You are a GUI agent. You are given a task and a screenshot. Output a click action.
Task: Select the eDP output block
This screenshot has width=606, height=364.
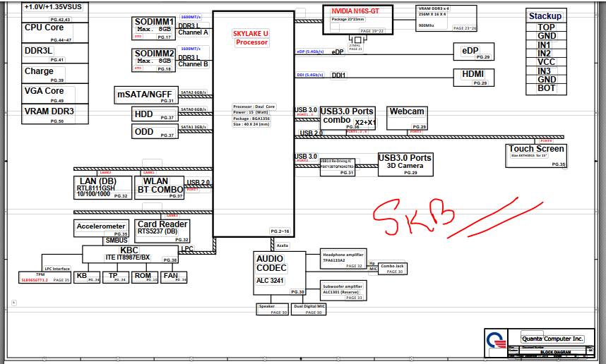[473, 51]
